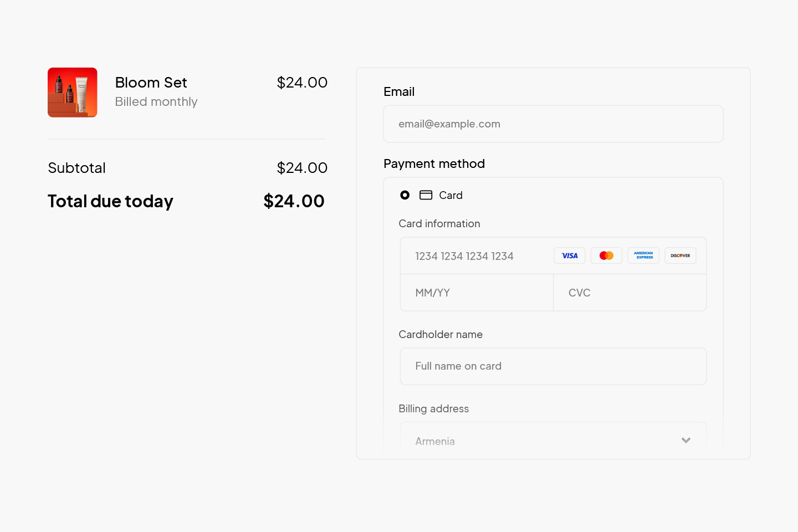Viewport: 798px width, 532px height.
Task: Click the Payment method section heading
Action: point(434,163)
